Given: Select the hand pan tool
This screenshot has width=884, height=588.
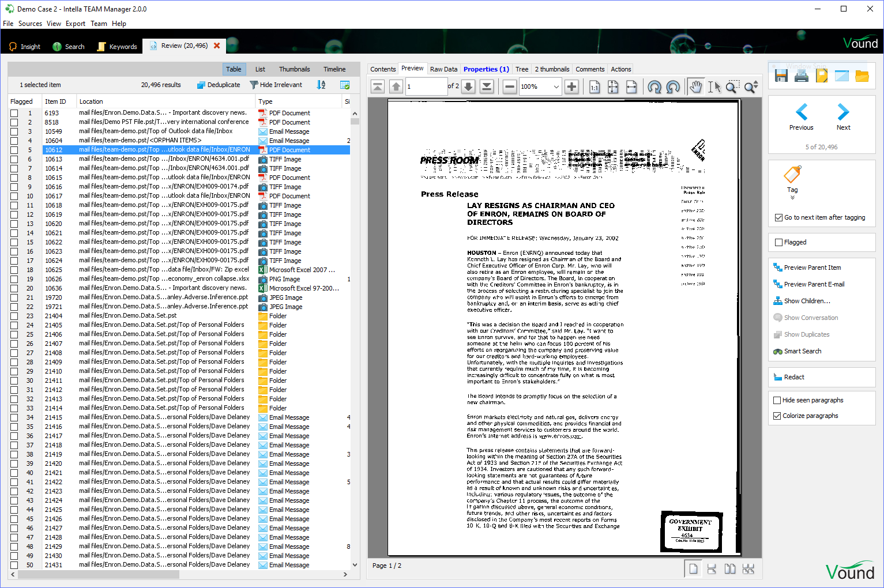Looking at the screenshot, I should [x=696, y=87].
